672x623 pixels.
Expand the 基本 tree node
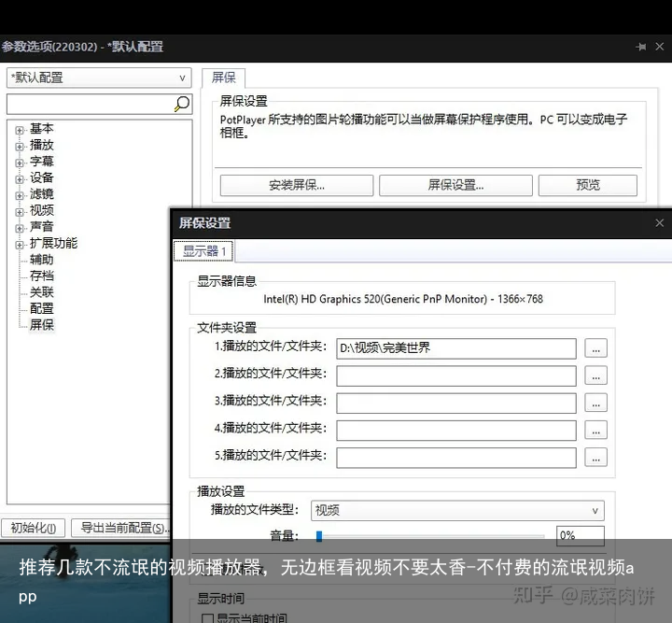(x=20, y=130)
